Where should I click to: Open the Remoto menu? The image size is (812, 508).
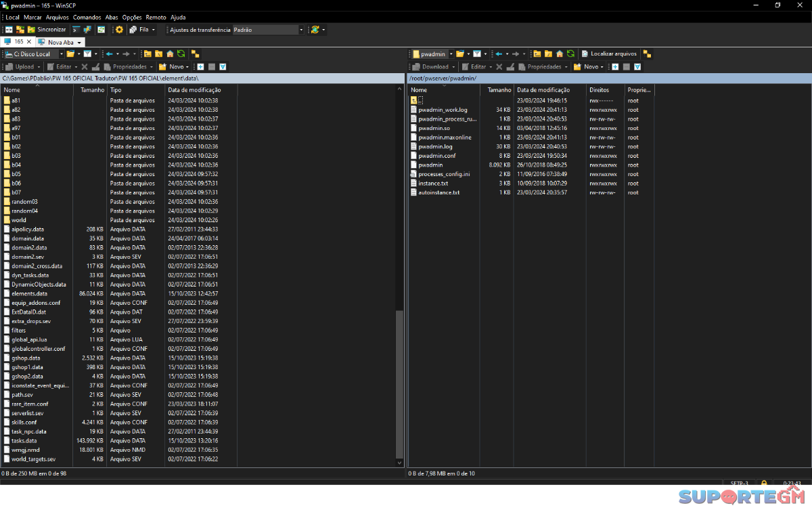point(156,17)
